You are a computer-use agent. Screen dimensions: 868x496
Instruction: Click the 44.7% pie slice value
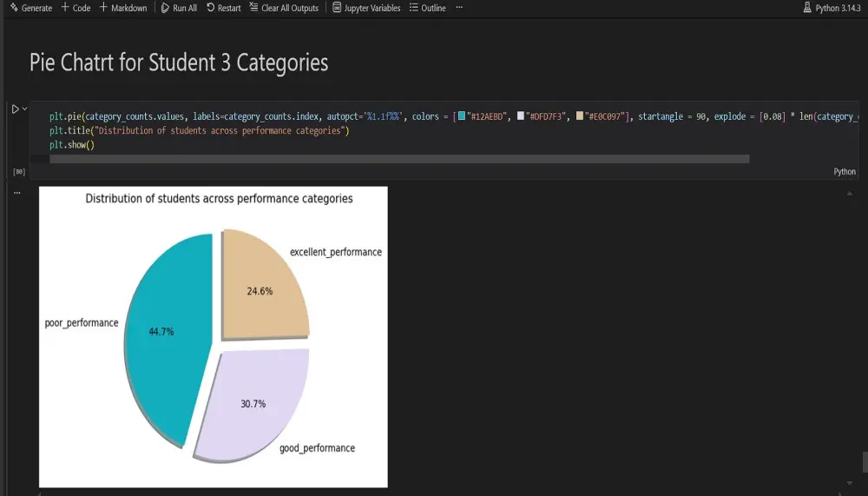click(x=161, y=332)
